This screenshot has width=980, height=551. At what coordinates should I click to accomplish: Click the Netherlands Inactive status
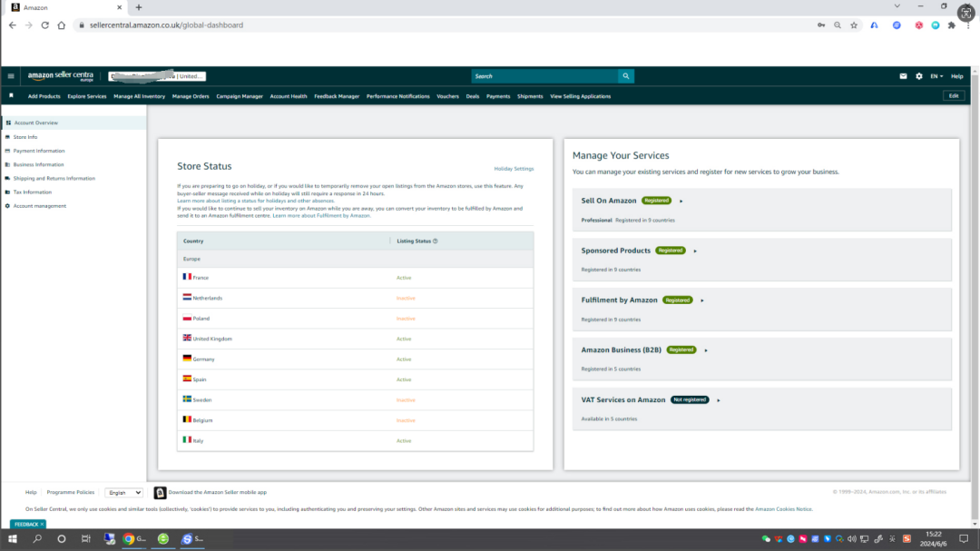click(406, 299)
